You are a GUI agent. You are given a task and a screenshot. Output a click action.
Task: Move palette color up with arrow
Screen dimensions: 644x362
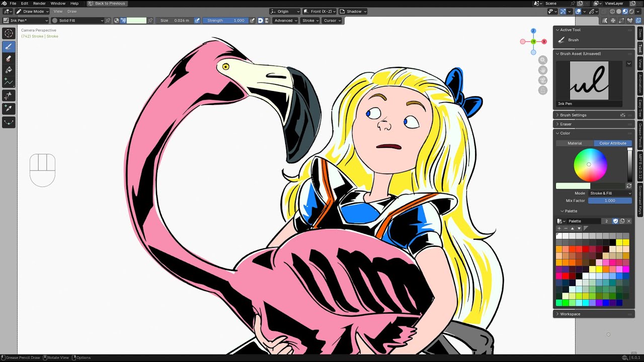572,228
